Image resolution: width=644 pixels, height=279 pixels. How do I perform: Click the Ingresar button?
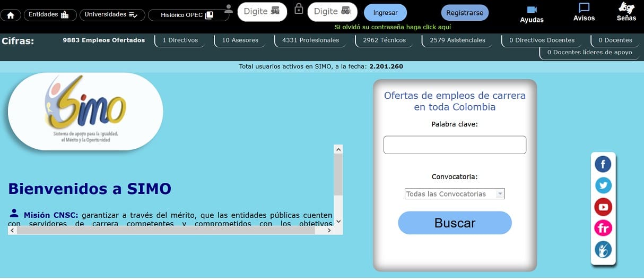(x=385, y=12)
